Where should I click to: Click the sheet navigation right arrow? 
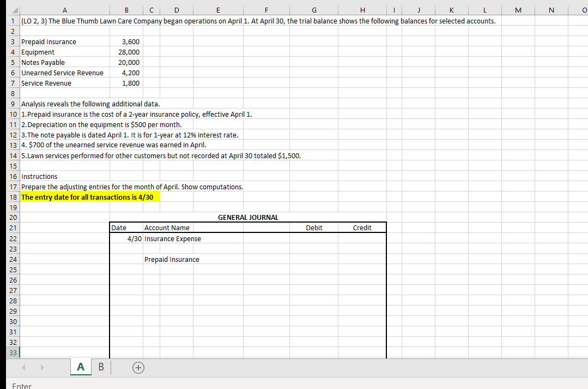point(43,367)
